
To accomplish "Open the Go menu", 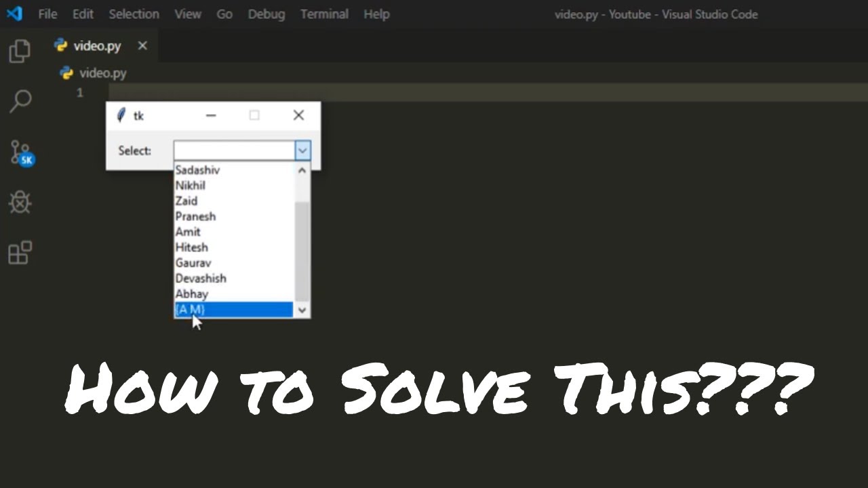I will tap(224, 14).
